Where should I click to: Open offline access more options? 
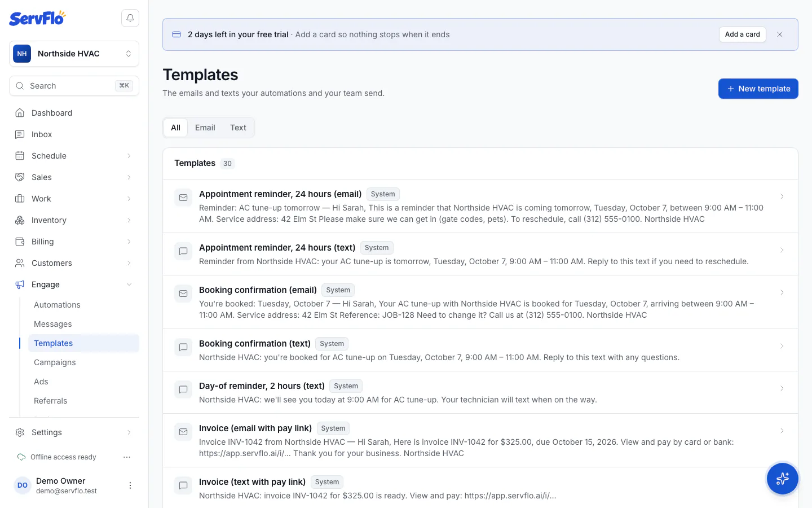[127, 457]
